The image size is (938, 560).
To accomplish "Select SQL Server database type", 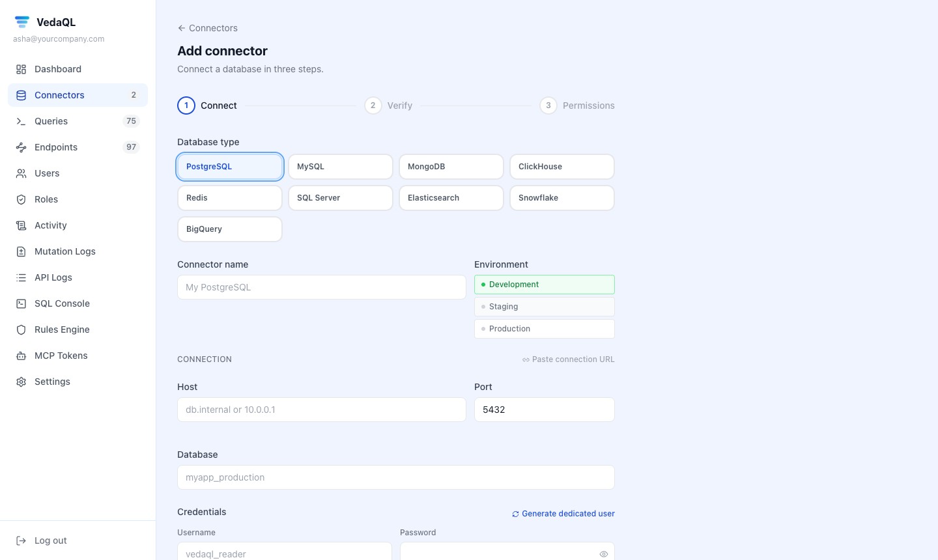I will [341, 198].
